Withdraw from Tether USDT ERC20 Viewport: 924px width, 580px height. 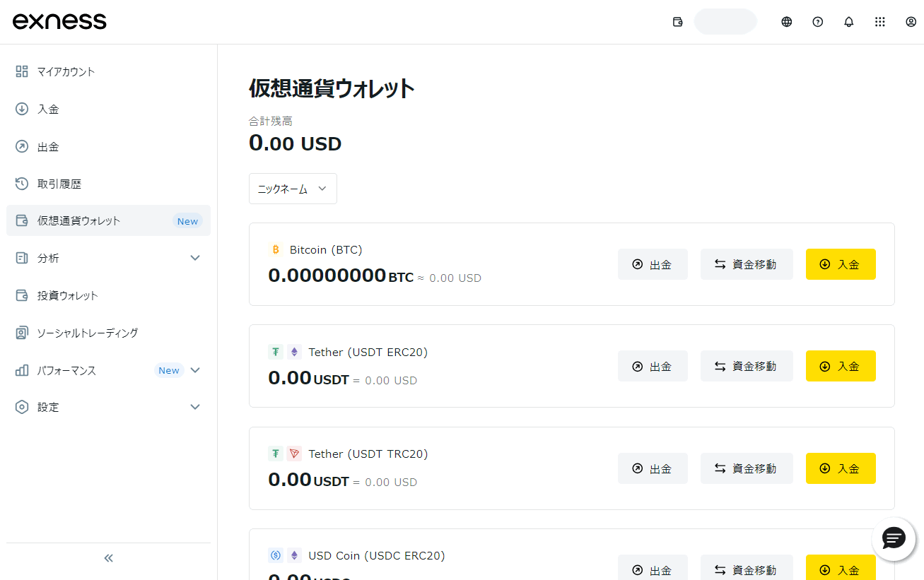click(x=653, y=366)
